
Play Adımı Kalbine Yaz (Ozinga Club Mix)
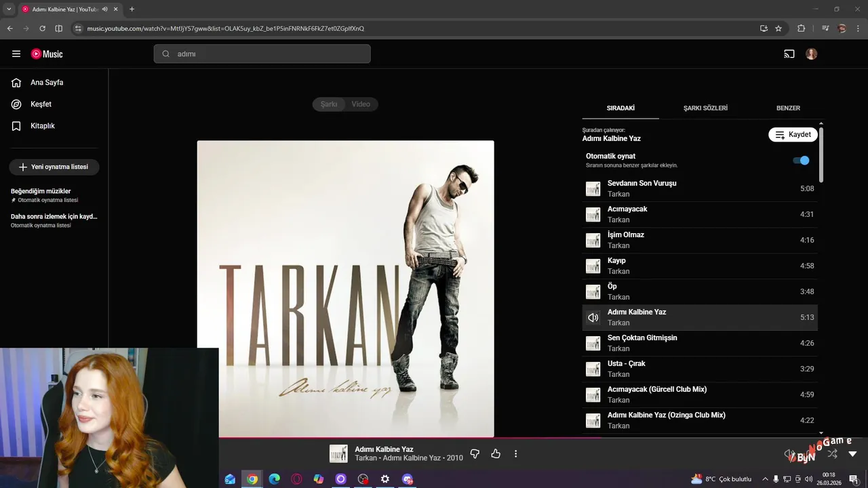click(700, 420)
